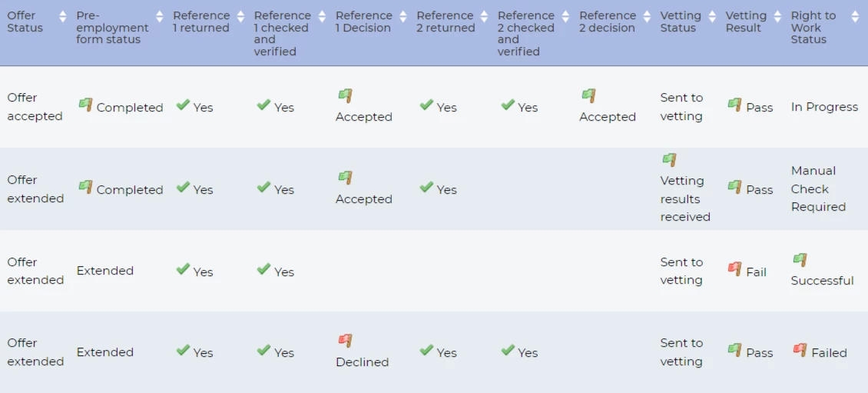Sort by Vetting Result column arrows
The width and height of the screenshot is (868, 393).
(779, 17)
